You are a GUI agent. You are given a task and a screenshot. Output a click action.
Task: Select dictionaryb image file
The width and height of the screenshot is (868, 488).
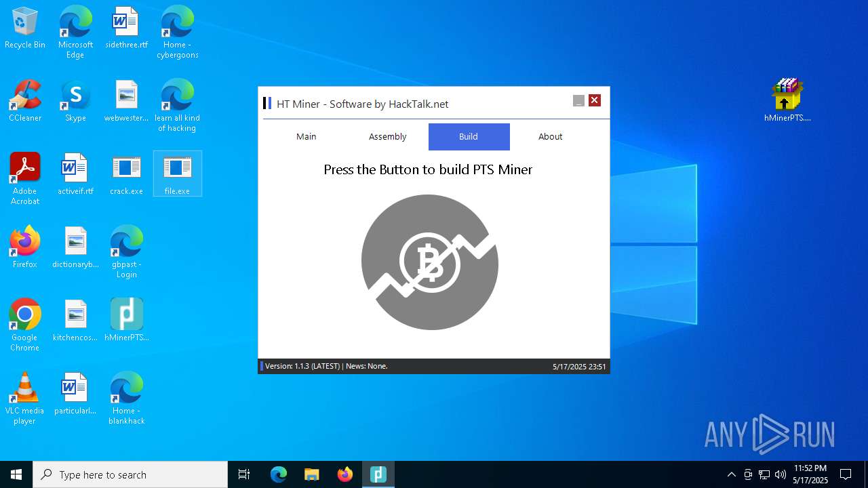(x=75, y=247)
